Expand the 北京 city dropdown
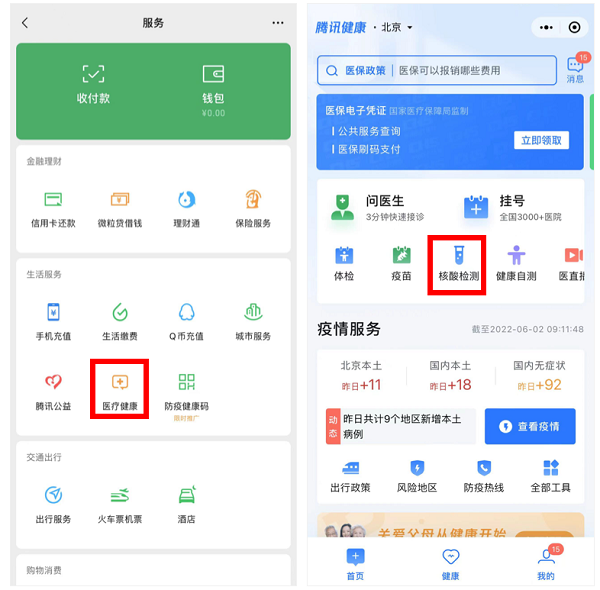This screenshot has height=590, width=600. pos(397,28)
